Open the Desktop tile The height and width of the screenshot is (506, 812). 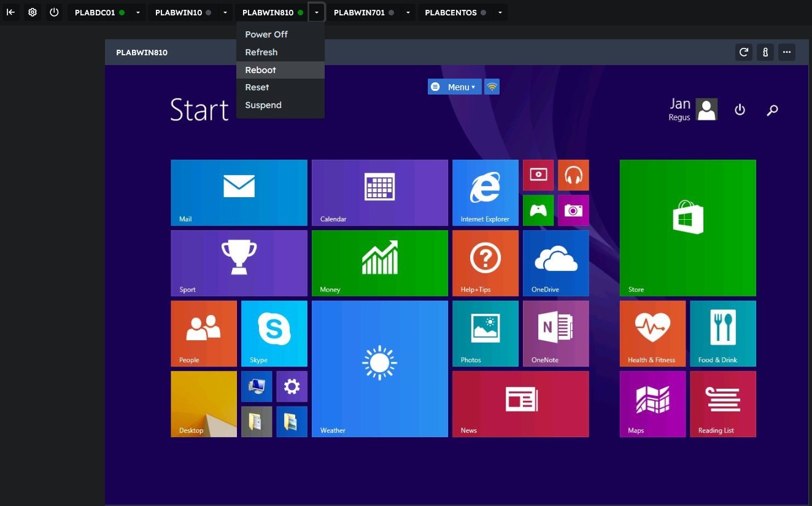coord(204,404)
